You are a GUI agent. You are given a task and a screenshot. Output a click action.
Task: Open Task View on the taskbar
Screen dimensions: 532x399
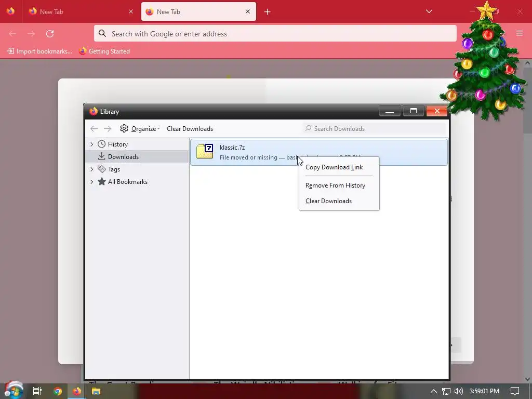[x=37, y=391]
